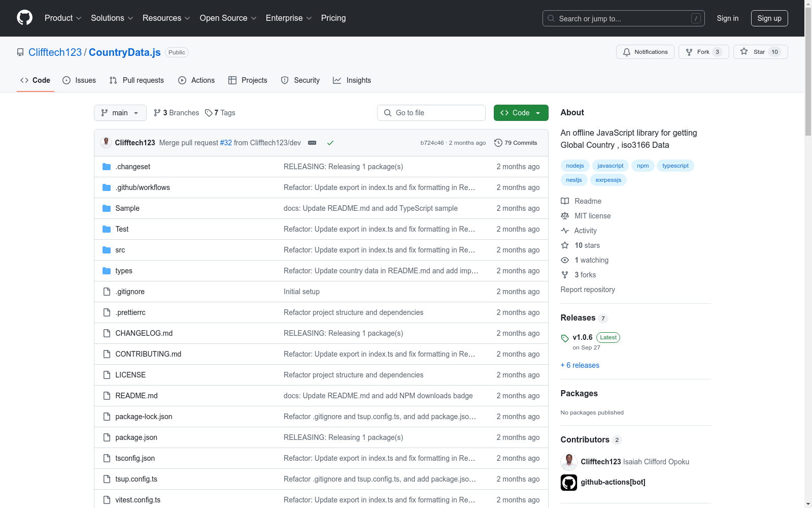Click the stars icon beside 10 stars
The width and height of the screenshot is (812, 508).
[x=565, y=245]
